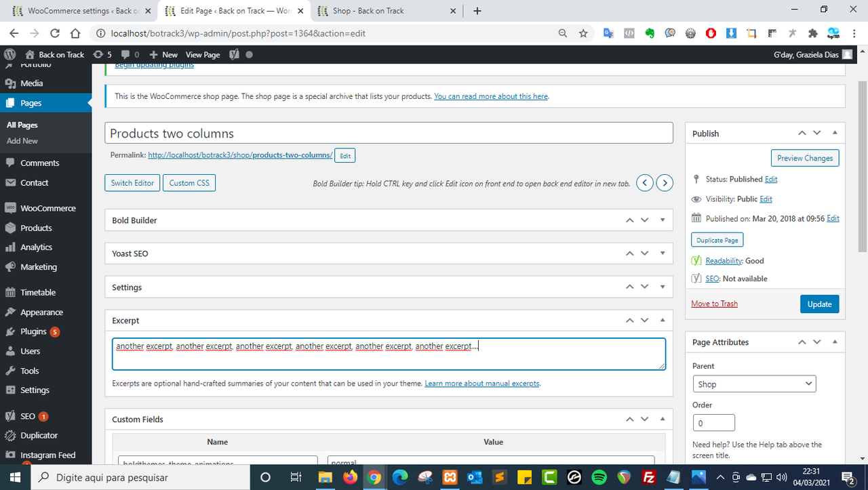This screenshot has width=868, height=490.
Task: Open the Timetable sidebar item
Action: click(x=38, y=293)
